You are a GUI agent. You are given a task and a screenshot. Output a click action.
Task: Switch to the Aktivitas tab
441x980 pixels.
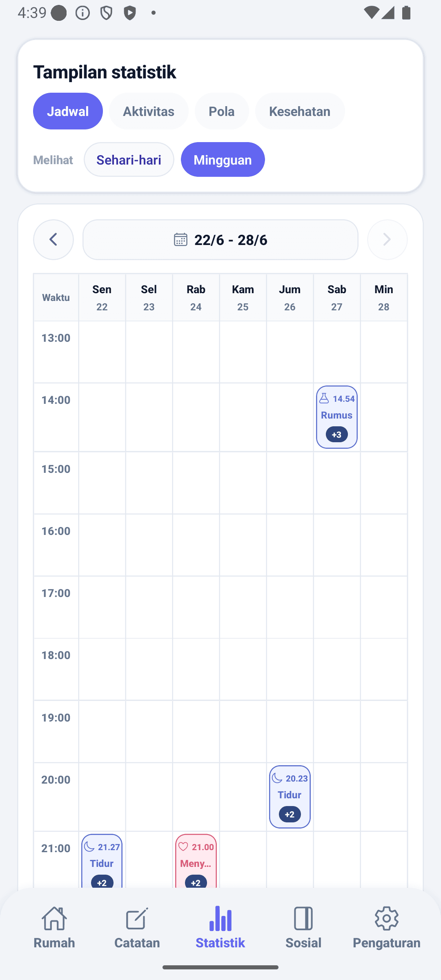(x=149, y=111)
